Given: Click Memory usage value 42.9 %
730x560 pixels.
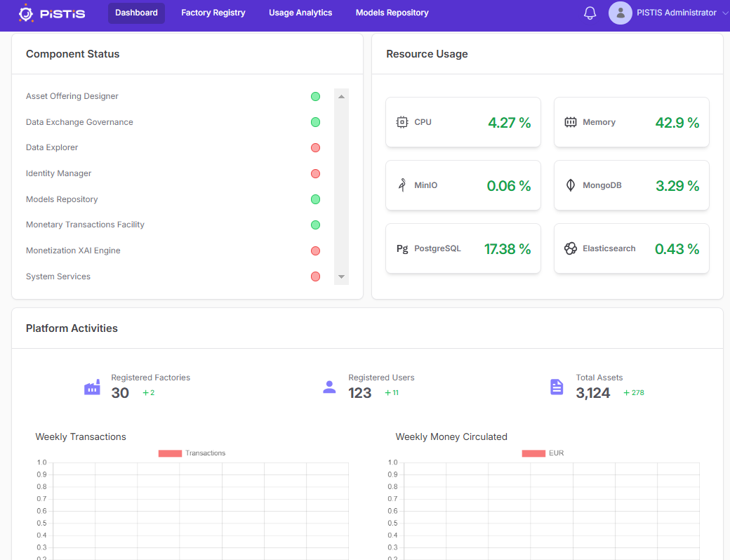Looking at the screenshot, I should coord(677,122).
